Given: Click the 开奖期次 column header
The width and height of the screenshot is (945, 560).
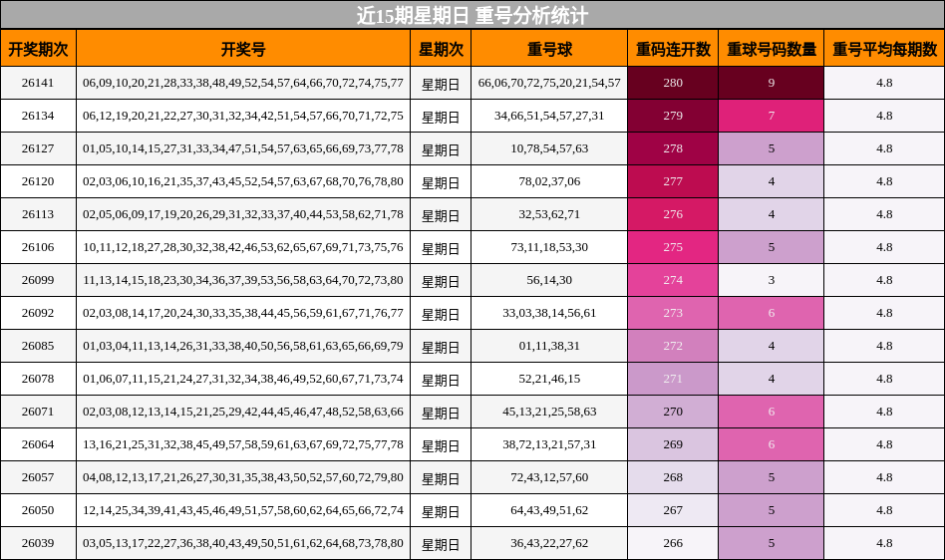Looking at the screenshot, I should coord(38,49).
